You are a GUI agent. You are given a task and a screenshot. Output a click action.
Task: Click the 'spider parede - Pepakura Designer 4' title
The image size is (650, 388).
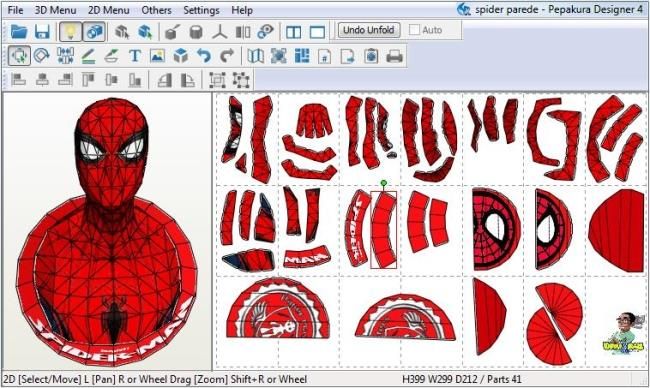tap(559, 9)
